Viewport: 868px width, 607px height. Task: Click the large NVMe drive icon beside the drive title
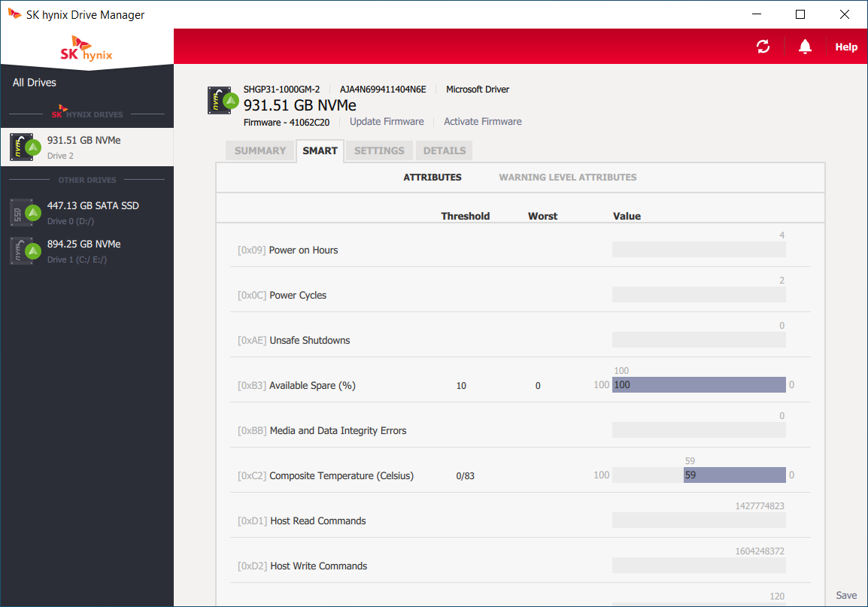coord(223,100)
